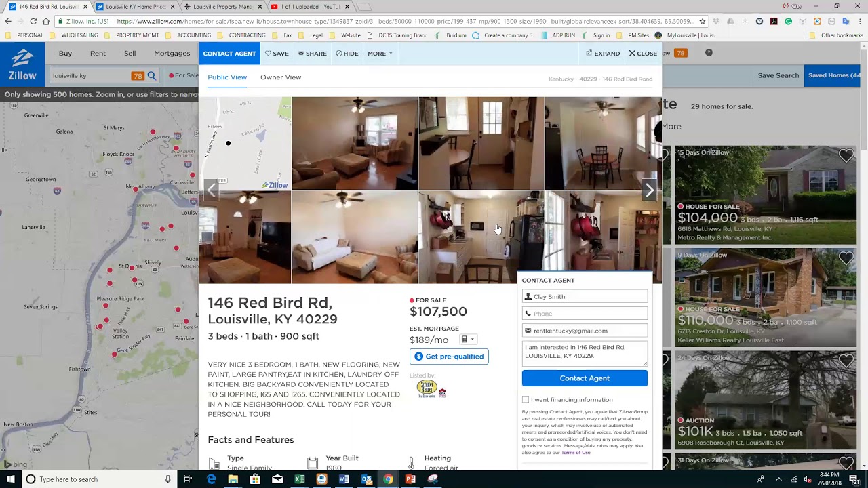Click the name field containing Clay Smith
The image size is (868, 488).
pos(585,297)
